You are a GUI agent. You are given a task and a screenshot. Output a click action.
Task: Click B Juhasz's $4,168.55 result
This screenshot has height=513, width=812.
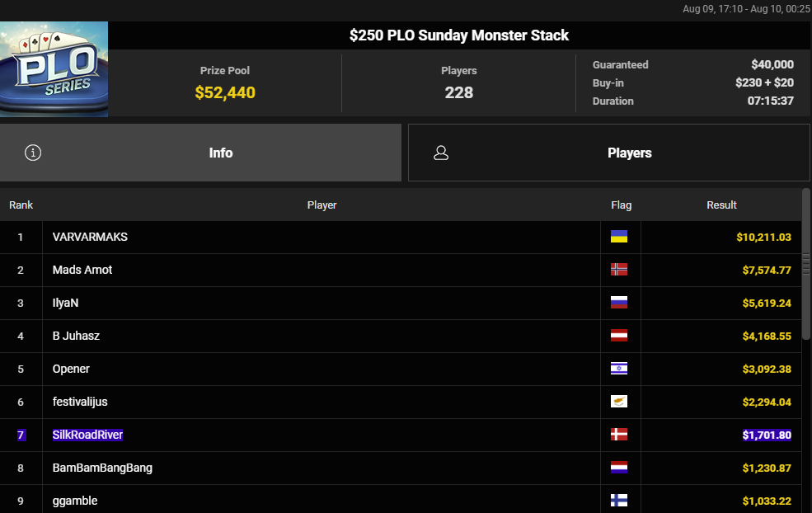tap(767, 336)
